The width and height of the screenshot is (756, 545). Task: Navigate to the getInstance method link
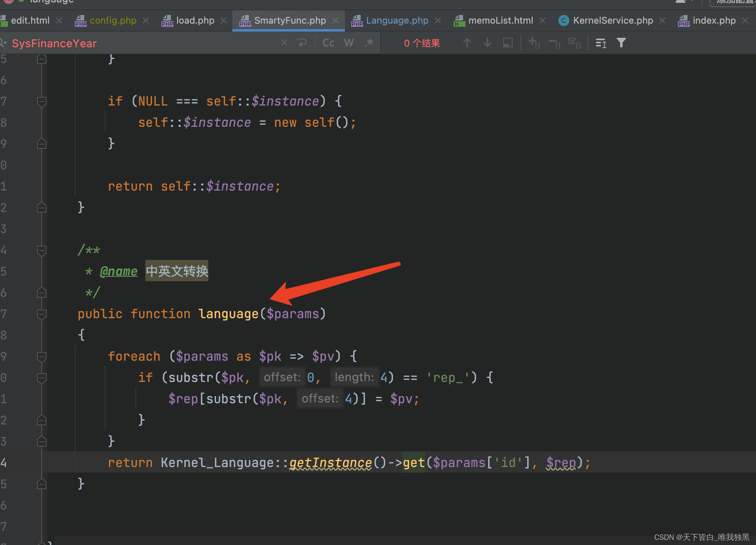pyautogui.click(x=330, y=462)
